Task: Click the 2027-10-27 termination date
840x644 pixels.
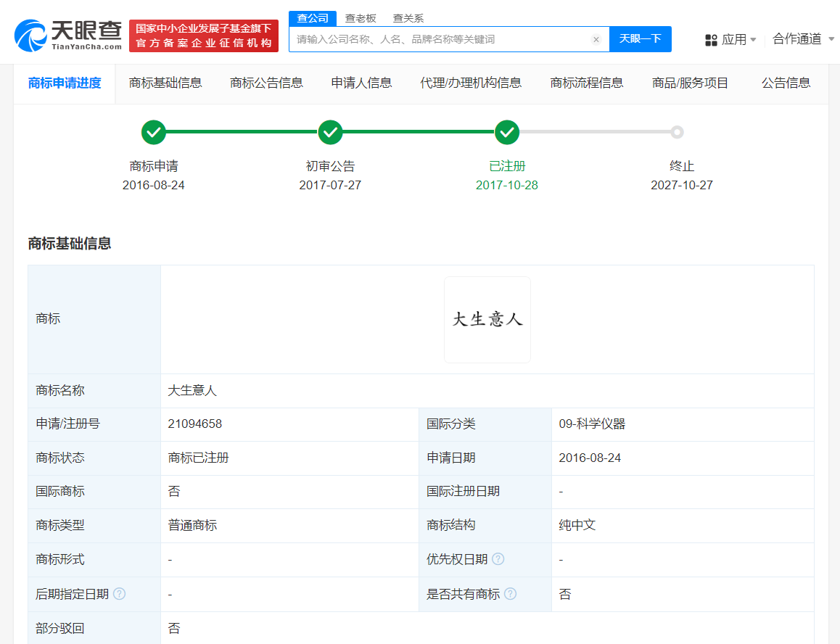Action: tap(682, 186)
